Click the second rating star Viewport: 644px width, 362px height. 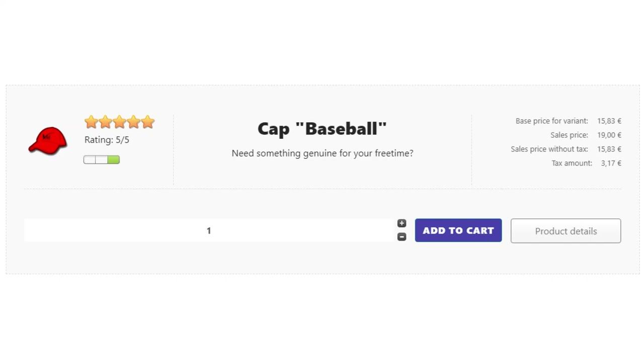point(105,122)
